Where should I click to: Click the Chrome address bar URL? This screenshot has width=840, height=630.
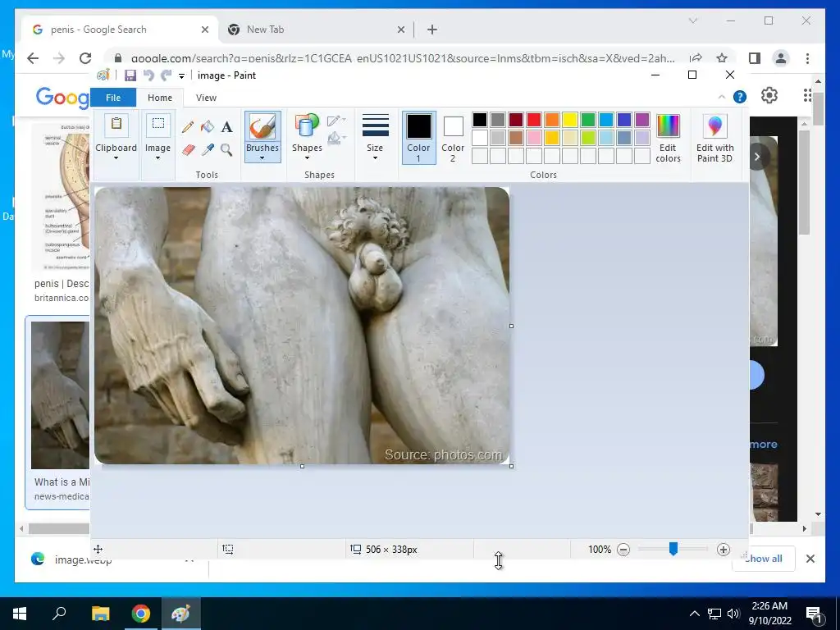(x=402, y=58)
